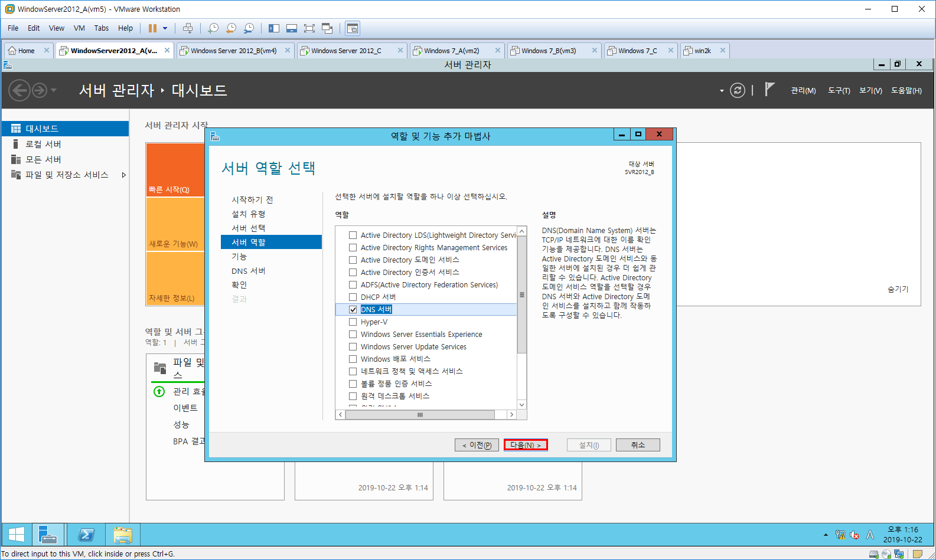Open the 보기(V) menu
Viewport: 936px width, 560px height.
click(x=870, y=90)
